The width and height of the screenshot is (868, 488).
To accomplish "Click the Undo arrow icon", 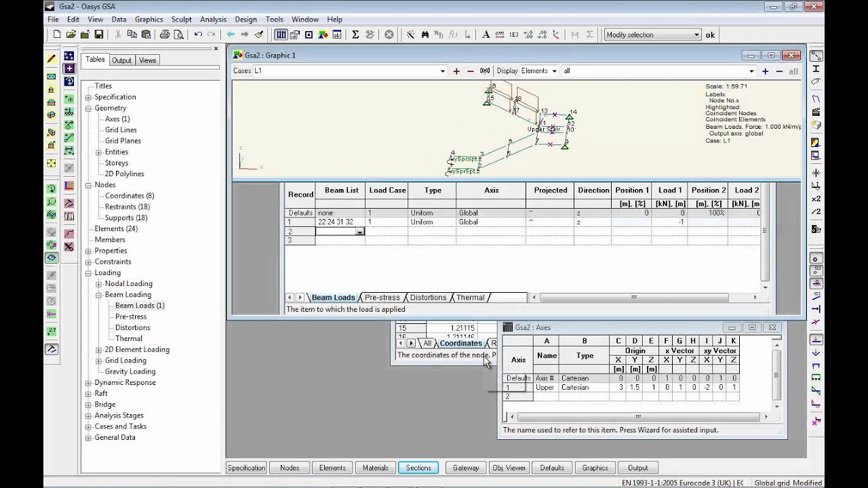I will pyautogui.click(x=198, y=35).
